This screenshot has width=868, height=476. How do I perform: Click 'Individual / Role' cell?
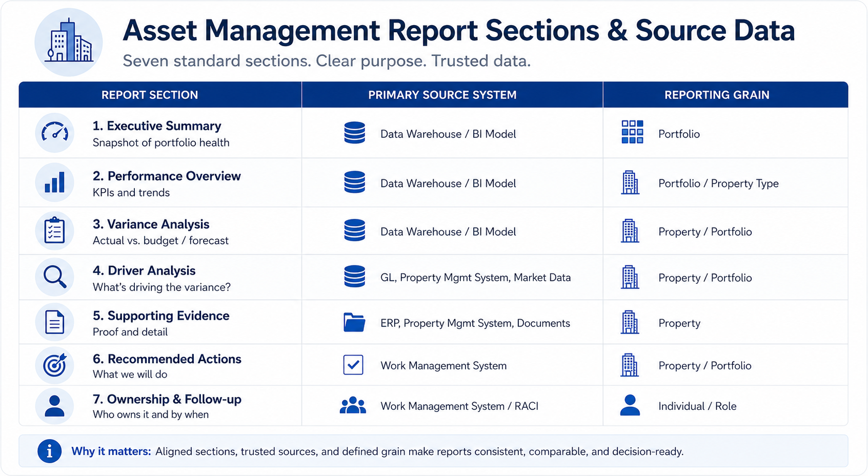pyautogui.click(x=697, y=406)
